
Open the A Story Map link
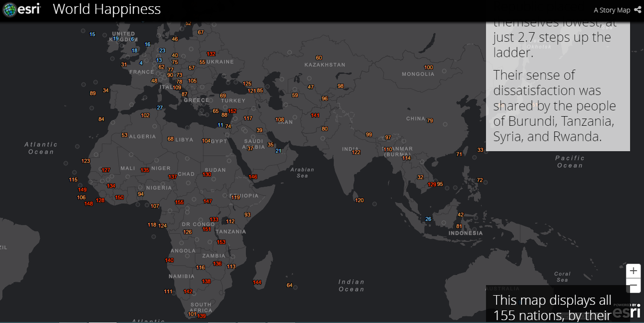tap(611, 10)
